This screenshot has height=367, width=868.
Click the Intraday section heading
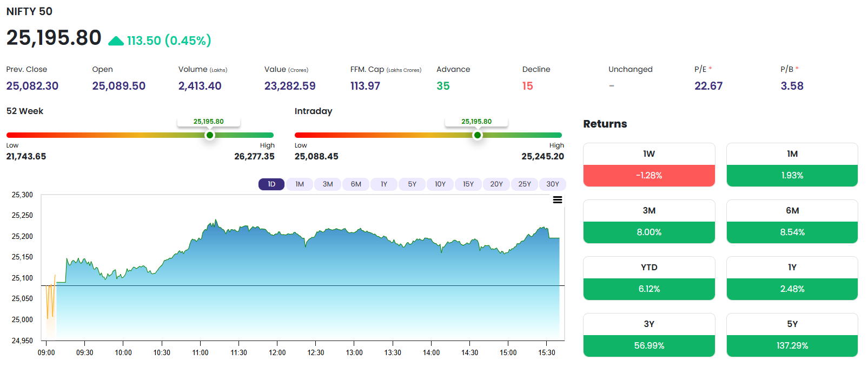(x=313, y=111)
